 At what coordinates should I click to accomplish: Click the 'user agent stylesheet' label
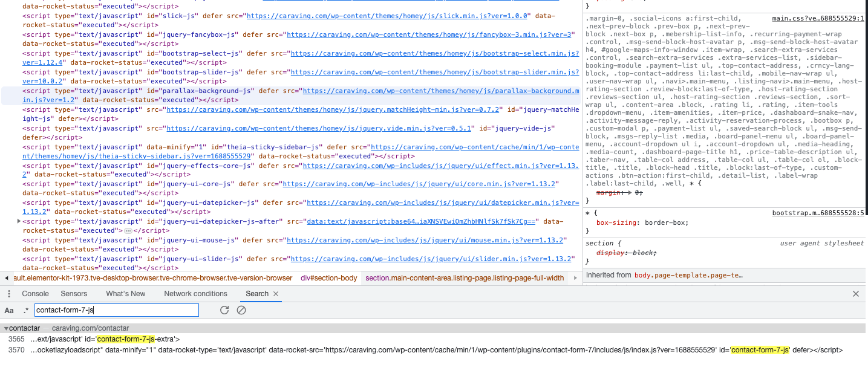coord(822,244)
